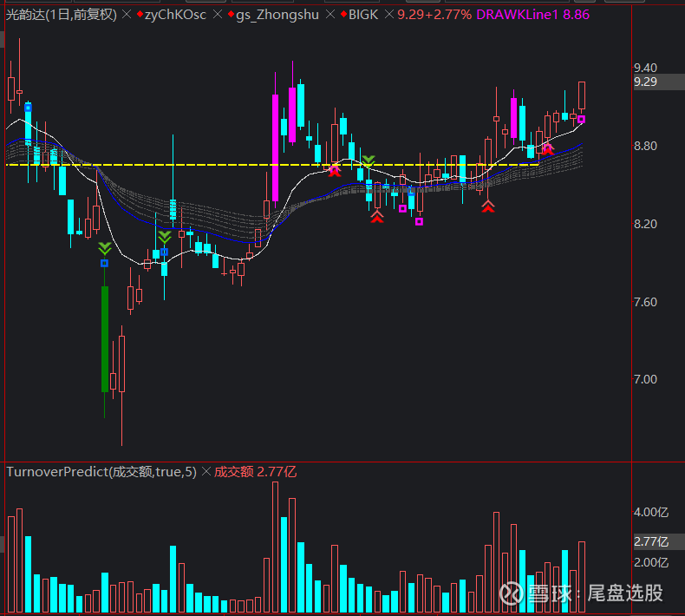Click the 2.00亿 volume axis label

(x=651, y=563)
